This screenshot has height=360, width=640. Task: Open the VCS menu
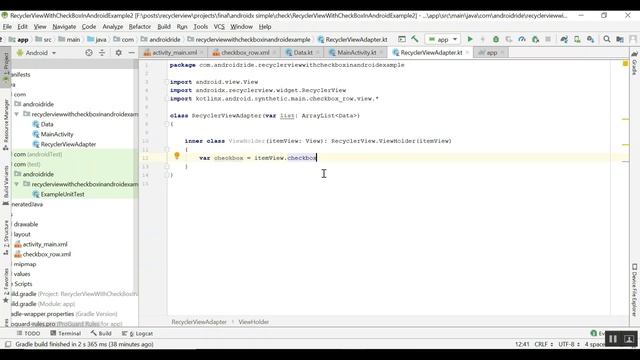[x=219, y=27]
